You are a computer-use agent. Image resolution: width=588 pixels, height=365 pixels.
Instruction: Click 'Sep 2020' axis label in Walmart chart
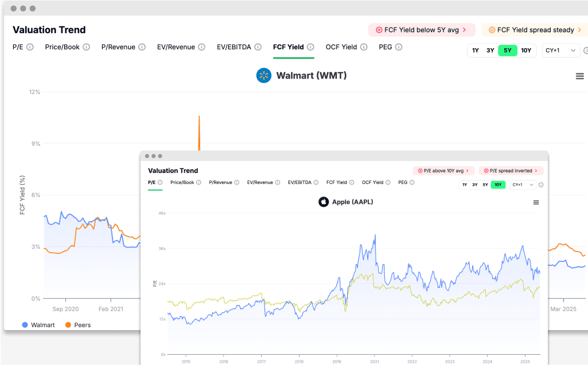(65, 309)
